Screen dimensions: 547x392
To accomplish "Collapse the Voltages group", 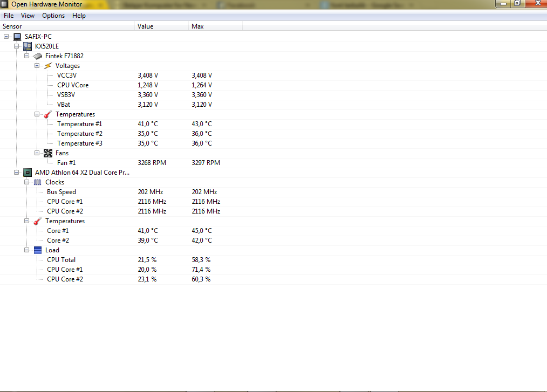I will point(37,66).
